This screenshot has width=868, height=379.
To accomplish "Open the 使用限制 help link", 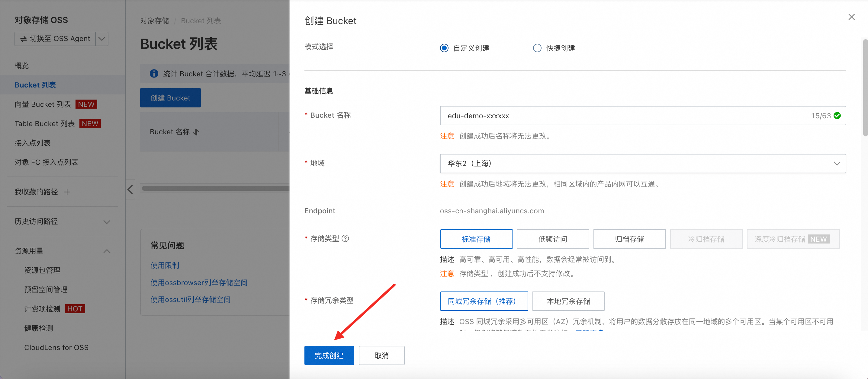I will pyautogui.click(x=165, y=265).
